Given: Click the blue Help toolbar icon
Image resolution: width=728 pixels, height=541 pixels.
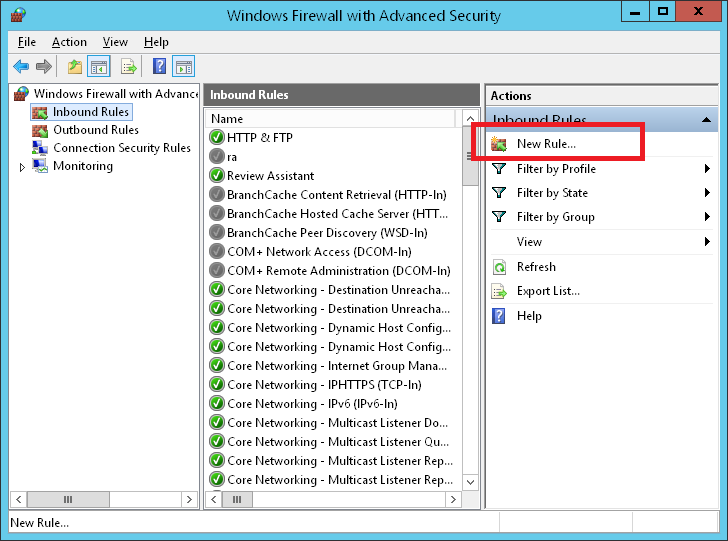Looking at the screenshot, I should point(159,66).
